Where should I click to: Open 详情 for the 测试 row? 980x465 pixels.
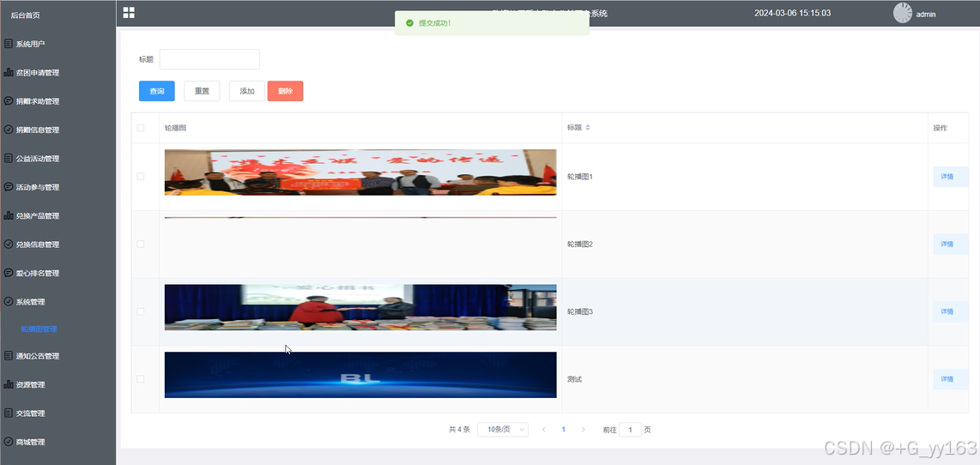951,378
